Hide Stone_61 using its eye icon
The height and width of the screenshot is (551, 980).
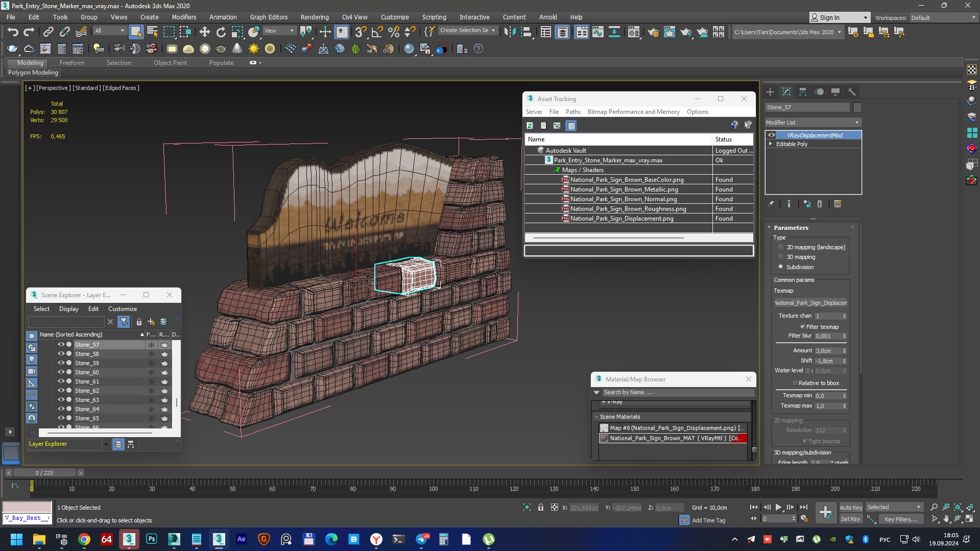(61, 381)
